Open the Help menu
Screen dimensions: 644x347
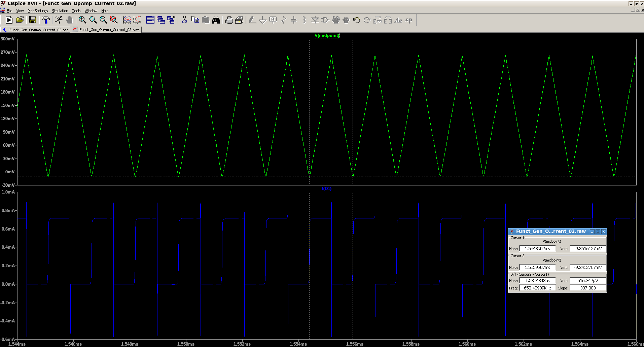pyautogui.click(x=105, y=11)
